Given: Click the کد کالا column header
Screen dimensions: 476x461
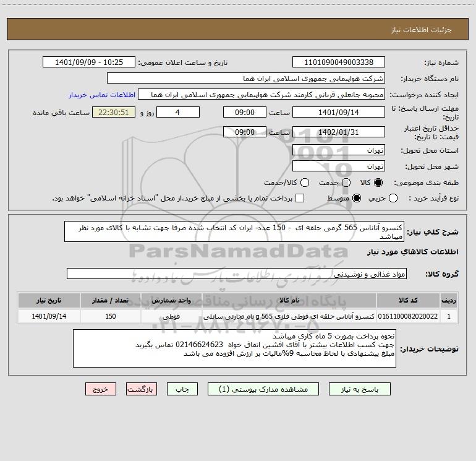Looking at the screenshot, I should pyautogui.click(x=408, y=300).
